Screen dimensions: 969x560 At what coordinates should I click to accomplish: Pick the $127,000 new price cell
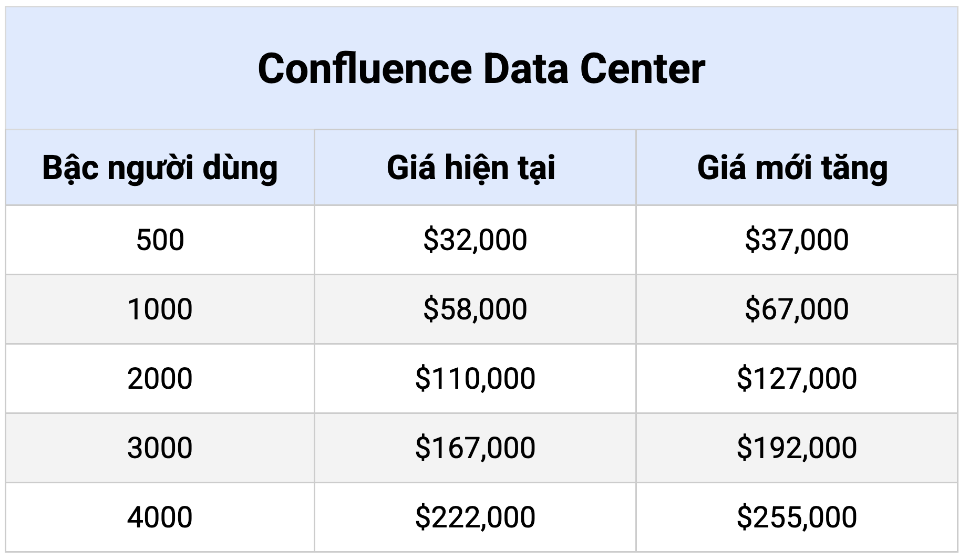tap(797, 379)
